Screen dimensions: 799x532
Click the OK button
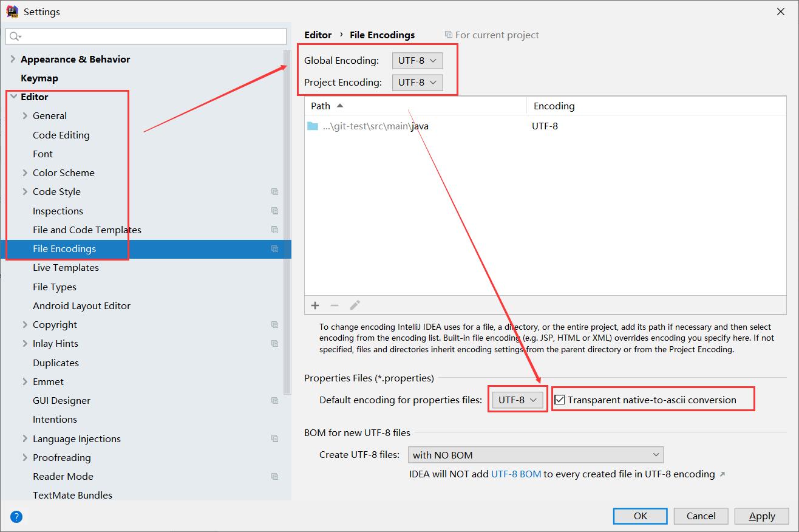tap(641, 516)
